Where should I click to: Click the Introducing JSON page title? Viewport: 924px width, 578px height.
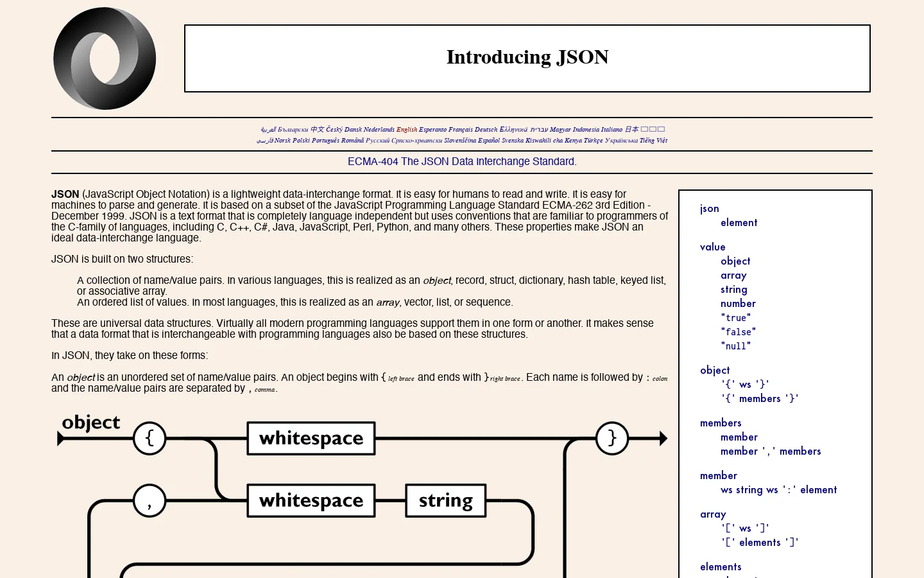(527, 57)
